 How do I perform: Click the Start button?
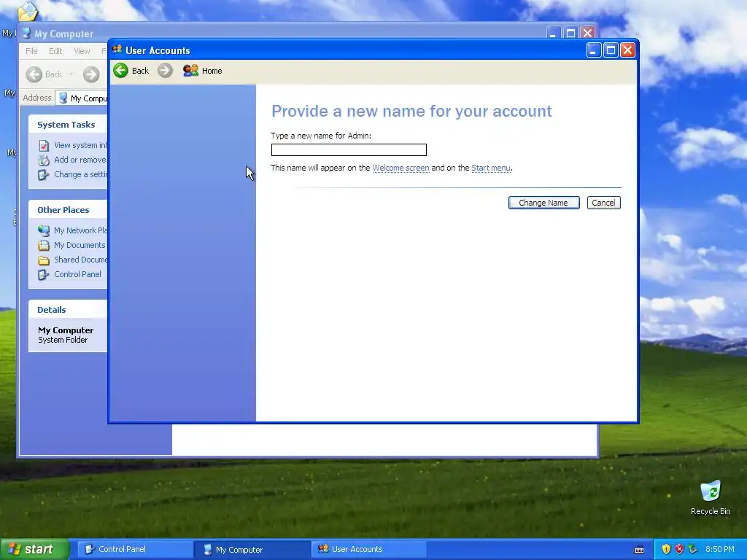34,549
